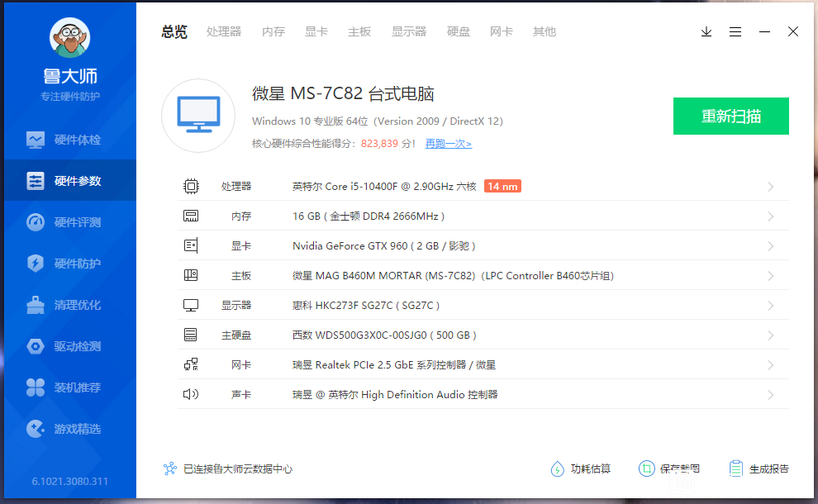Click the orange 14 nm badge
818x504 pixels.
(502, 186)
